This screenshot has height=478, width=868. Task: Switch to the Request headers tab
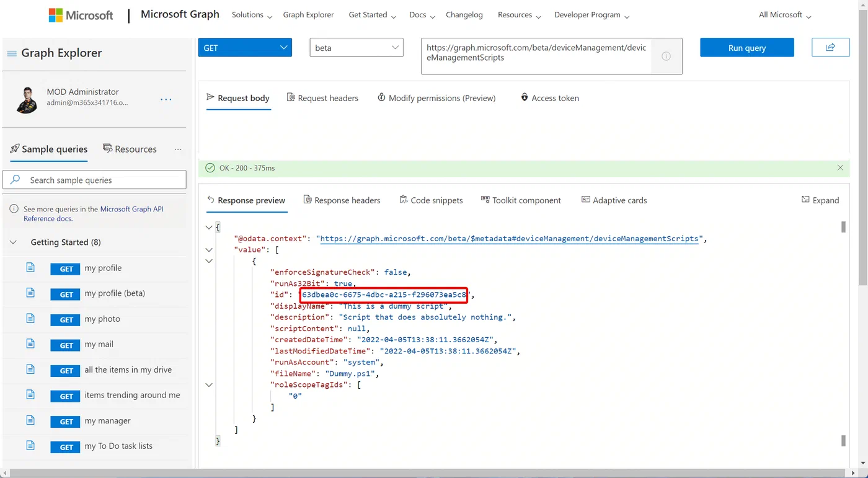click(322, 98)
